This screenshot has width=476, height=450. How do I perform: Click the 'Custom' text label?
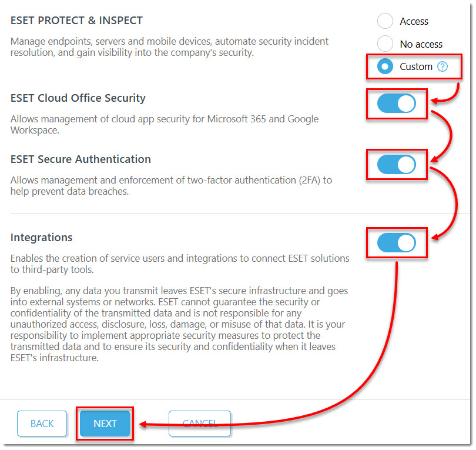[416, 66]
